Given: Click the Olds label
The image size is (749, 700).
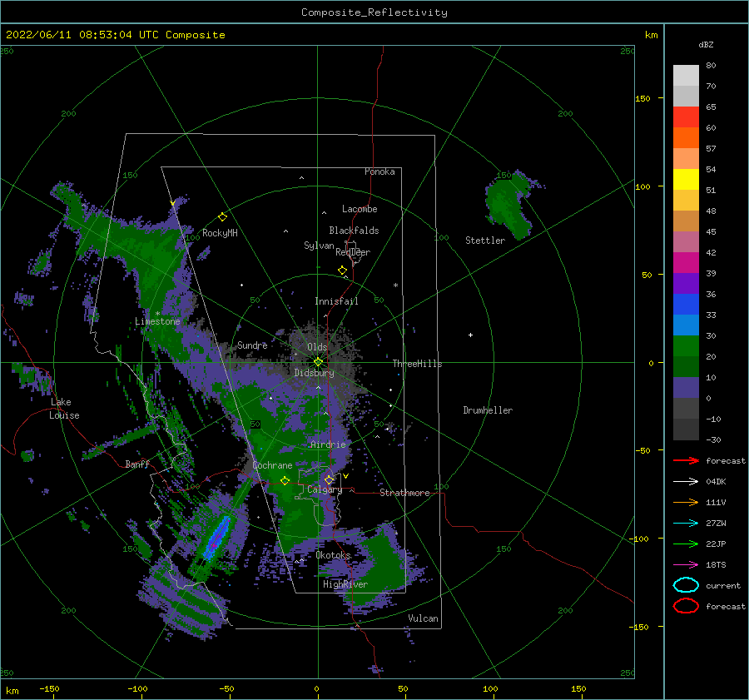Looking at the screenshot, I should pos(317,347).
